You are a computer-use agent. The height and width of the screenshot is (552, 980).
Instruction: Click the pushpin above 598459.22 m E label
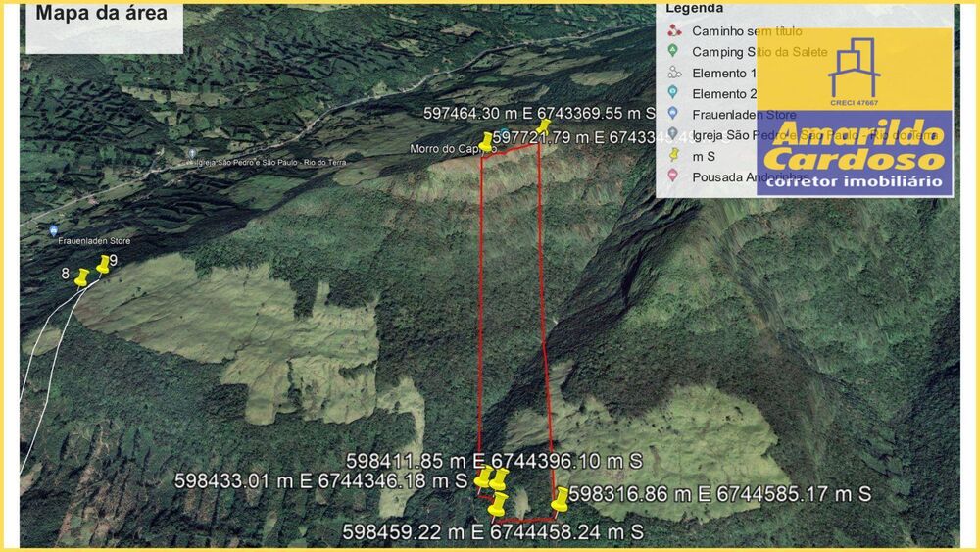pyautogui.click(x=498, y=505)
